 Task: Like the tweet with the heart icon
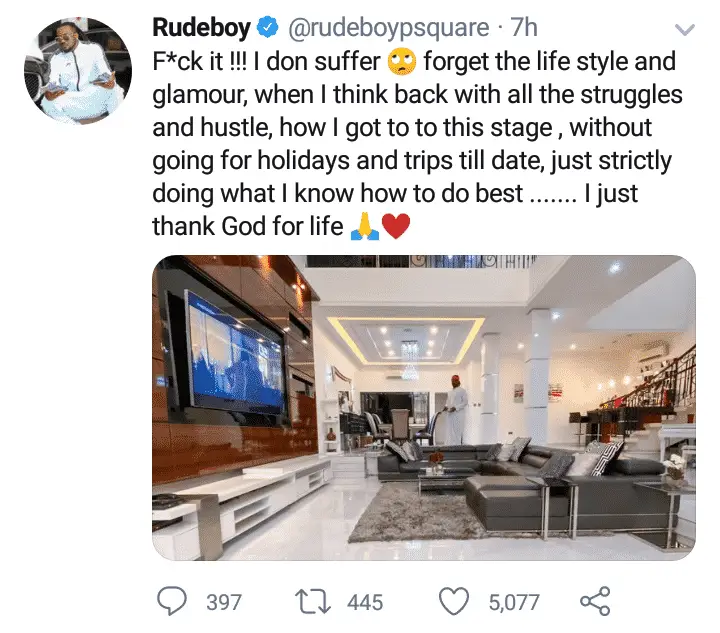[x=454, y=601]
